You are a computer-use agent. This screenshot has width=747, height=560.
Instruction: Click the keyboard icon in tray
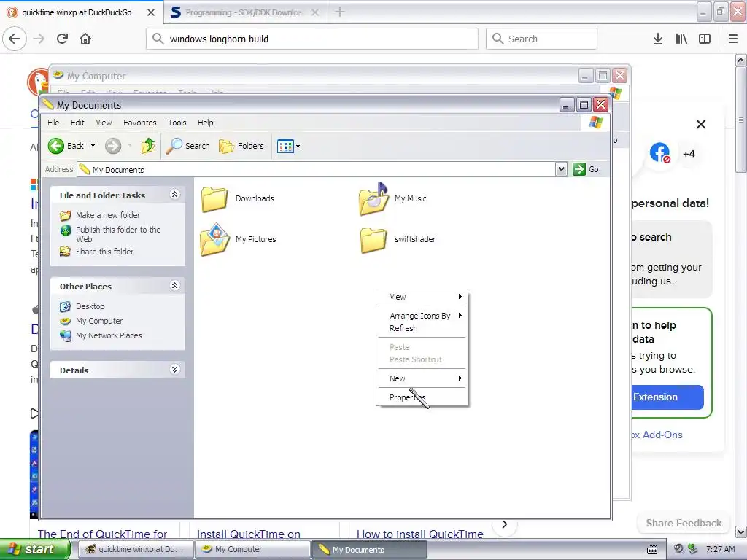click(x=652, y=550)
